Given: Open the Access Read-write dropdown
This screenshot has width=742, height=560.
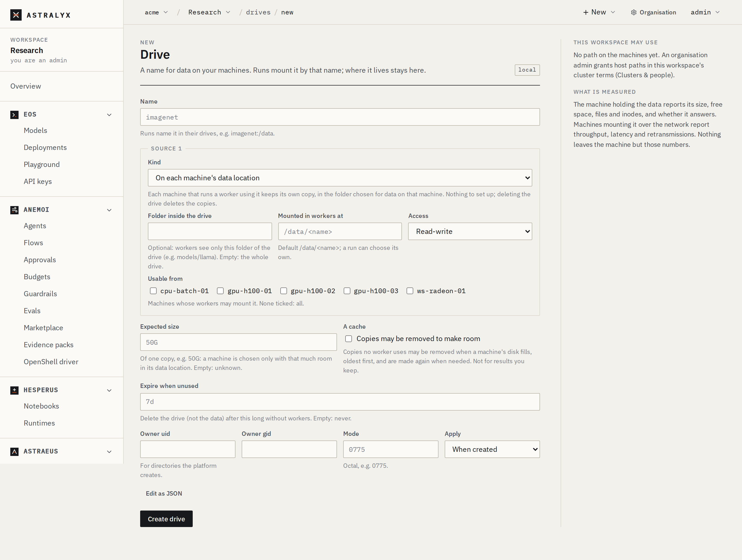Looking at the screenshot, I should click(x=470, y=232).
